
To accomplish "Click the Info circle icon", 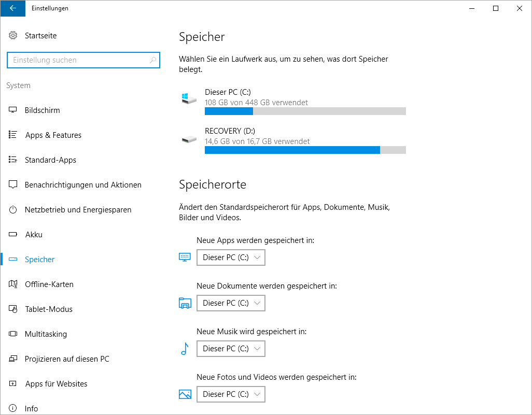I will [13, 409].
